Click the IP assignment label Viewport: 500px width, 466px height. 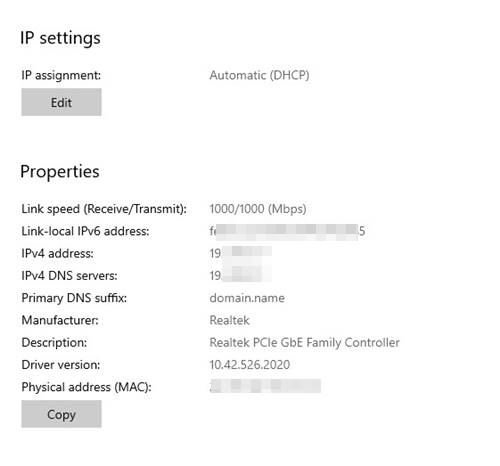[x=61, y=75]
